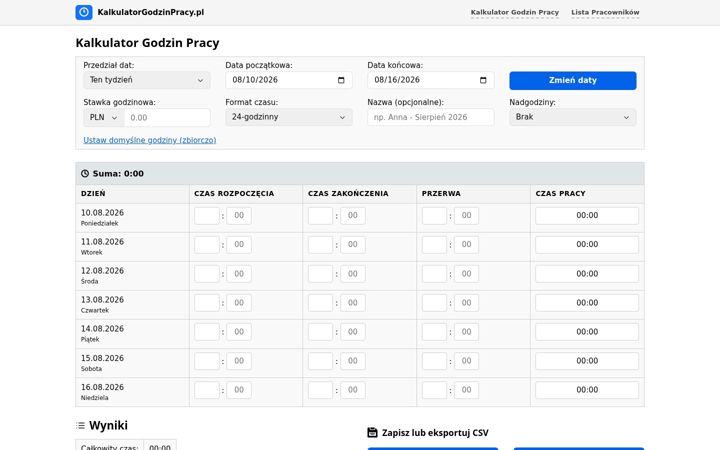Open the Przedział dat dropdown
The image size is (720, 450).
(147, 80)
